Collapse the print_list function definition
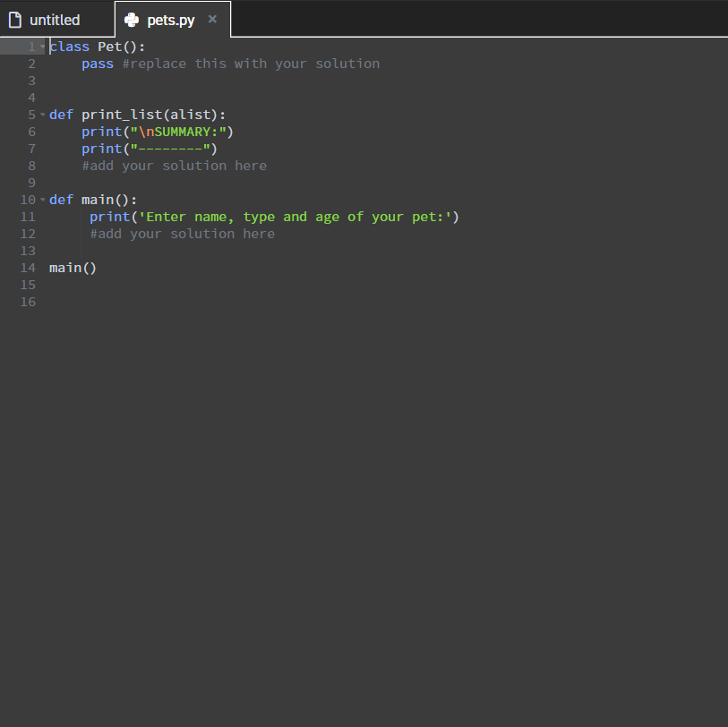The image size is (728, 727). (41, 115)
